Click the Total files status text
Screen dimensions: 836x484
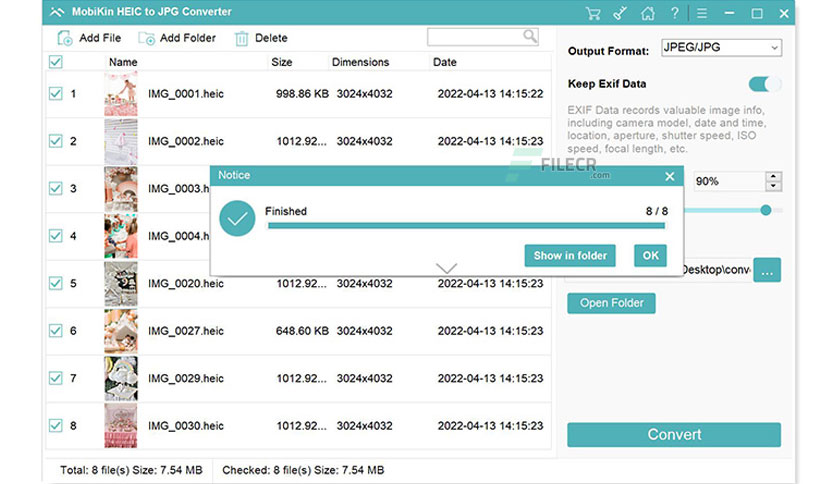[131, 471]
